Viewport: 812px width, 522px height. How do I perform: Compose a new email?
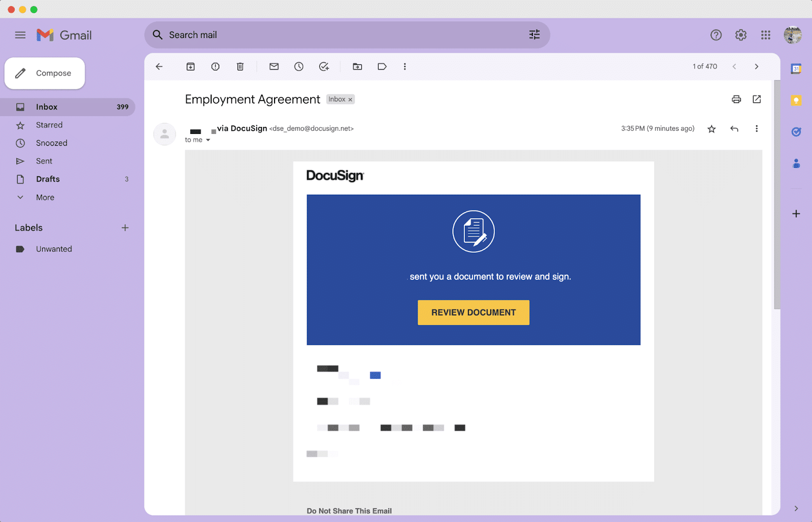[x=45, y=73]
